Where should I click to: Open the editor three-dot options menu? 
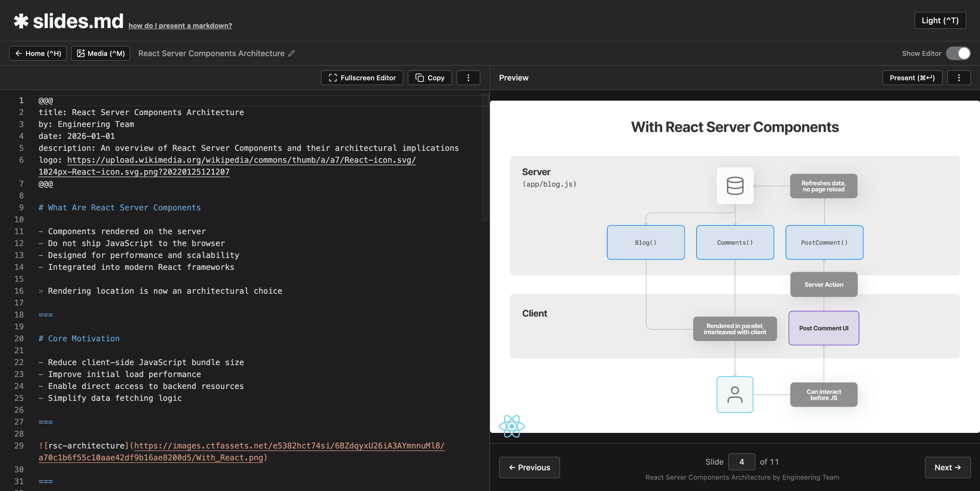click(468, 78)
